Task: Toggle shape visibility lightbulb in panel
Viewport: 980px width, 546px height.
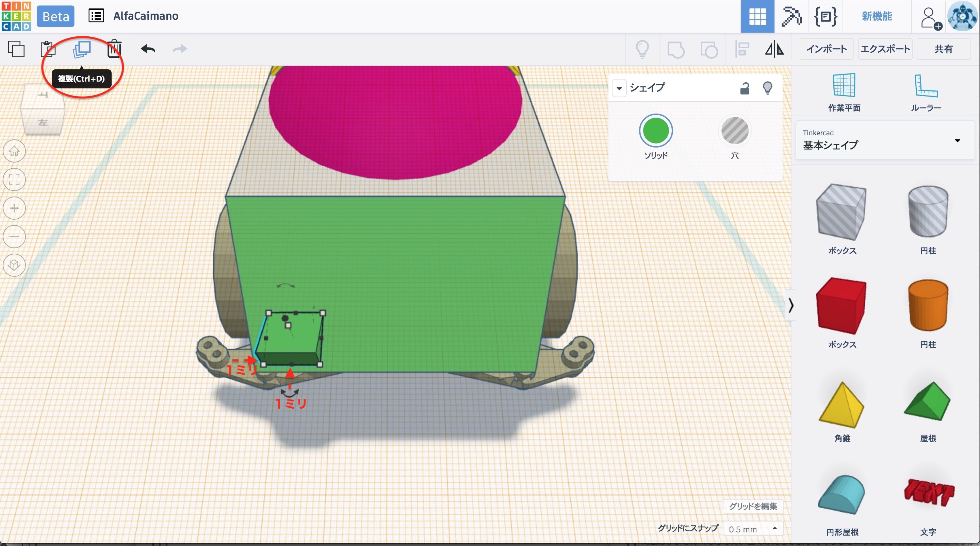Action: pos(768,88)
